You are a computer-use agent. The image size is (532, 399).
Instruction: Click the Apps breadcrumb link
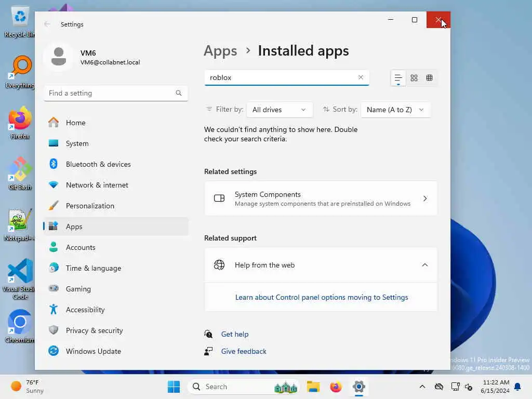tap(220, 51)
